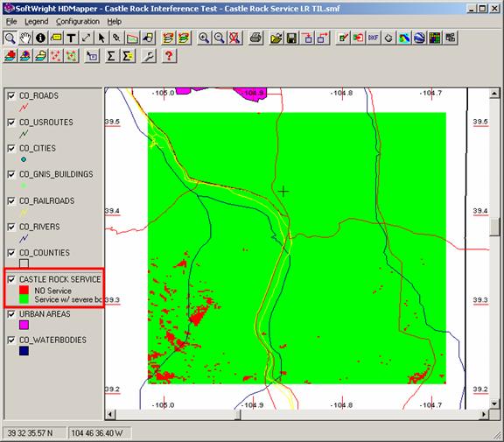This screenshot has height=442, width=504.
Task: Click the CO_GNIS_BUILDINGS layer label
Action: pyautogui.click(x=56, y=174)
